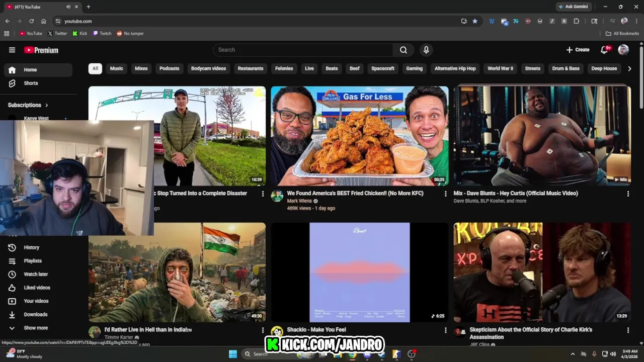Reload the page in Chrome

31,21
